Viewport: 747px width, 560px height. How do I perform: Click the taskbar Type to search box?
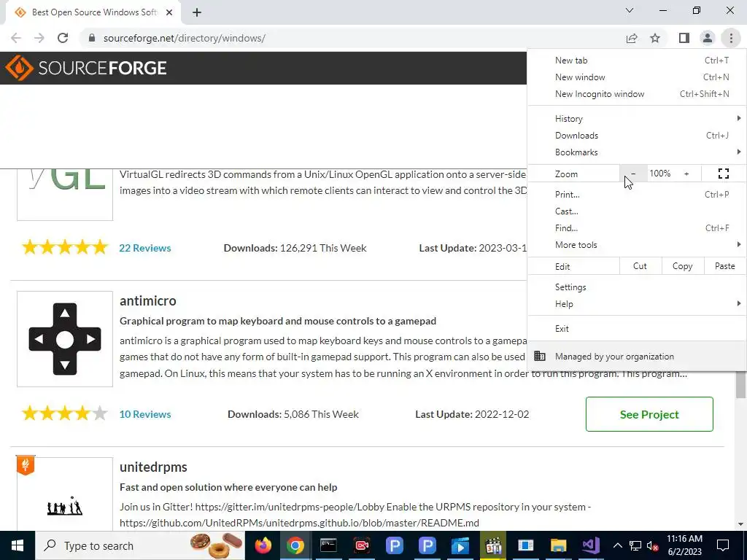tap(140, 545)
